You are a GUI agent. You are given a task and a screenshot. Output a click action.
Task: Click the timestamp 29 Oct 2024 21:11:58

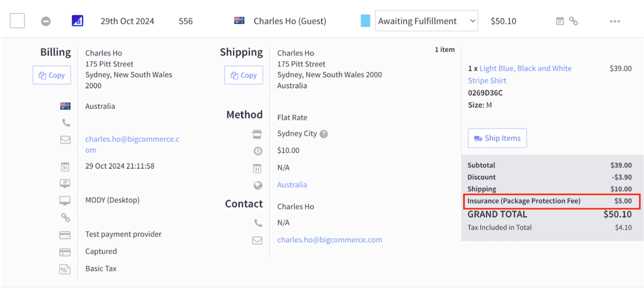pyautogui.click(x=120, y=166)
